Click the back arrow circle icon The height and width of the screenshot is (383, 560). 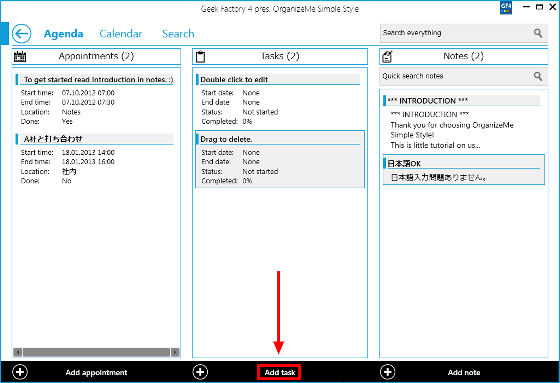tap(21, 34)
